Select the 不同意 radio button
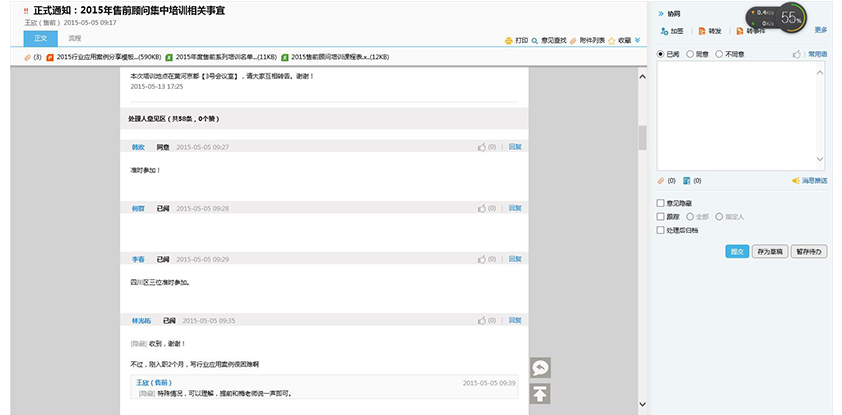The image size is (842, 415). 719,54
